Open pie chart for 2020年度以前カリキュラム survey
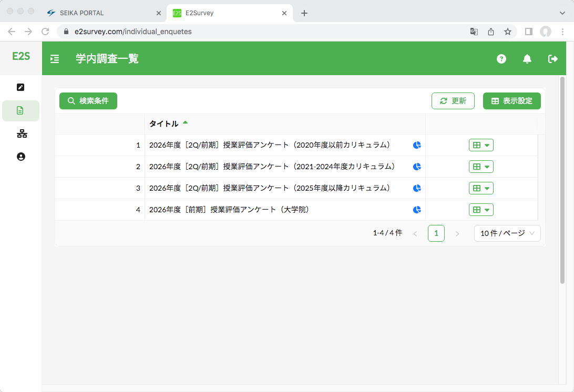The image size is (574, 392). (x=417, y=145)
